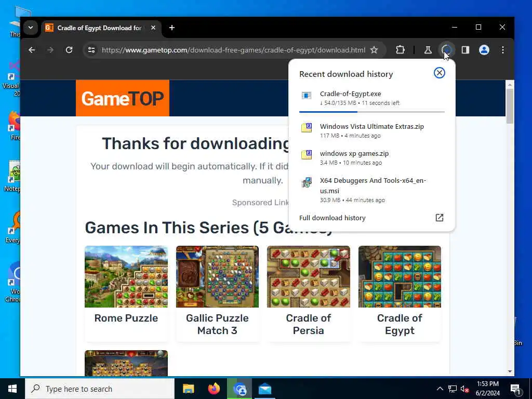Click the X64 Debuggers msi file icon
This screenshot has height=399, width=532.
tap(307, 182)
